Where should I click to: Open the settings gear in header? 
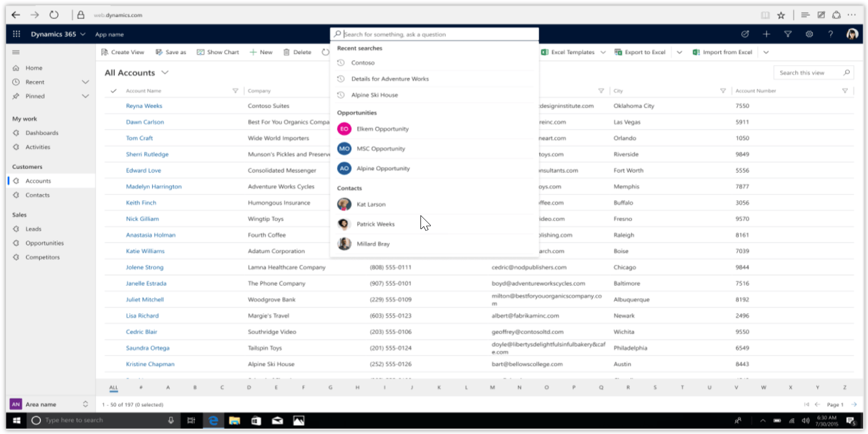pyautogui.click(x=809, y=34)
